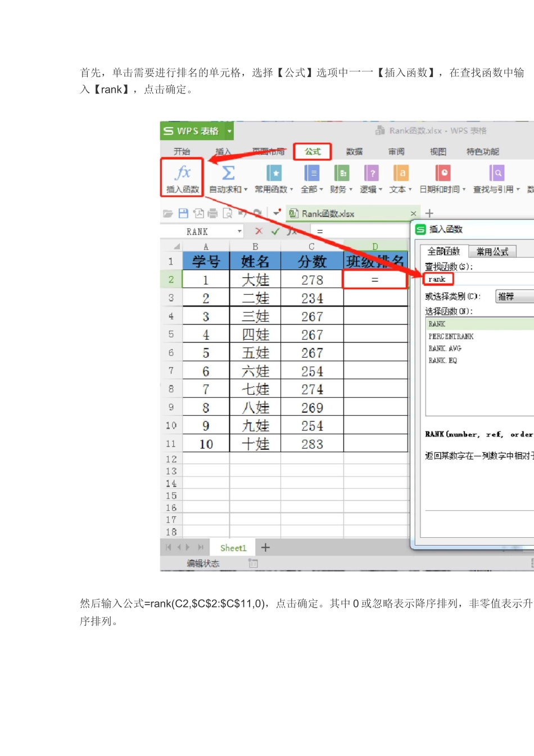Expand the Financial (财务) dropdown arrow

pyautogui.click(x=351, y=190)
